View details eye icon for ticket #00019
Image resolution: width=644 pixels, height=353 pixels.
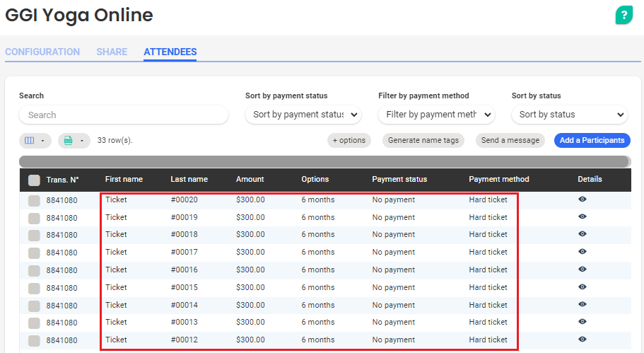[x=582, y=217]
